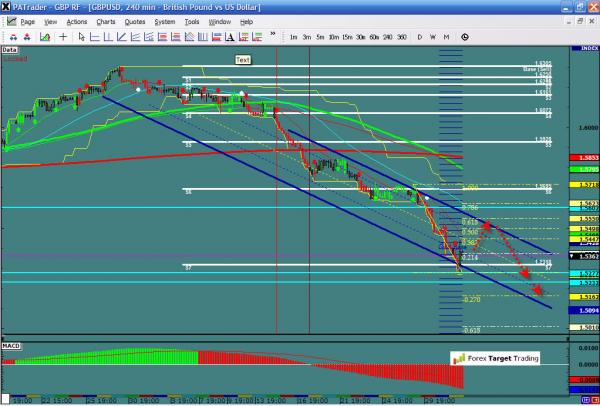The height and width of the screenshot is (406, 600).
Task: Open the Actions menu
Action: [x=77, y=21]
